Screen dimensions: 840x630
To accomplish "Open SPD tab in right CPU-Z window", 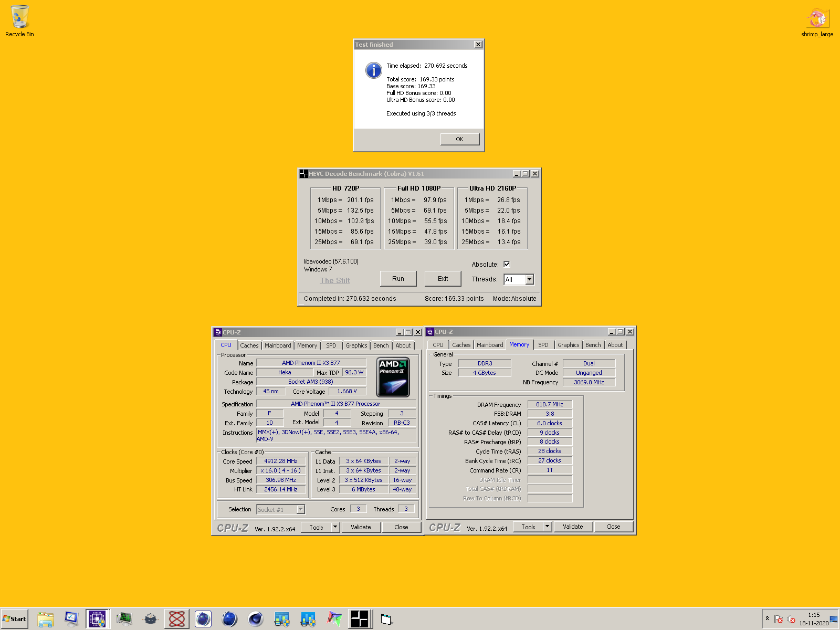I will (543, 345).
